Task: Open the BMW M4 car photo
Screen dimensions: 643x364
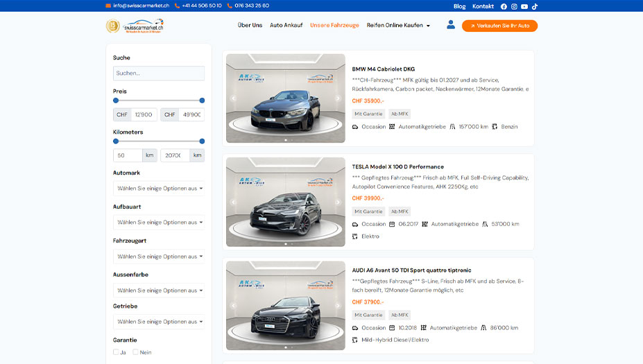Action: [x=286, y=98]
